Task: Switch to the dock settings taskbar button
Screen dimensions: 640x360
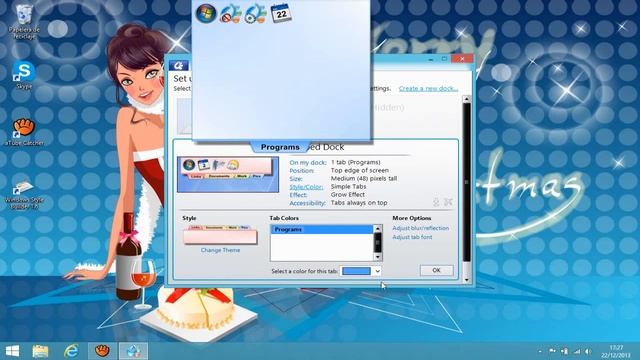Action: [133, 351]
